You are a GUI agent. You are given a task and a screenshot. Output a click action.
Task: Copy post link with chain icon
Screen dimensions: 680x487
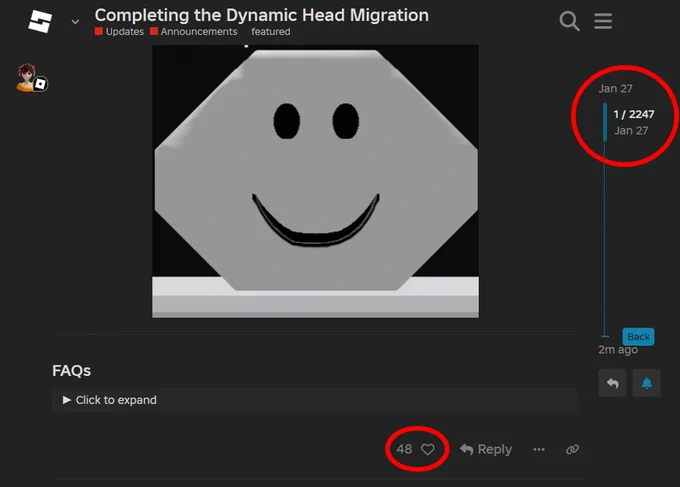point(572,449)
